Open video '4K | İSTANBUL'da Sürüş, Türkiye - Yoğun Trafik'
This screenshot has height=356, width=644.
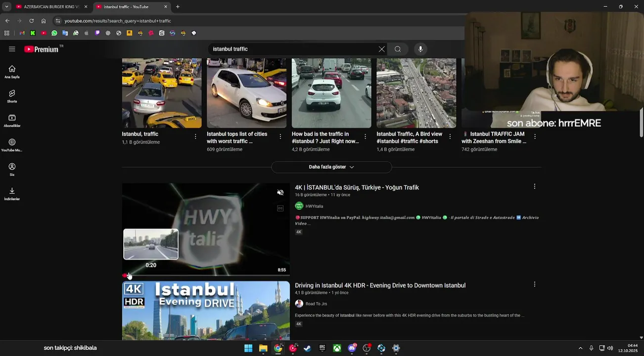tap(357, 187)
